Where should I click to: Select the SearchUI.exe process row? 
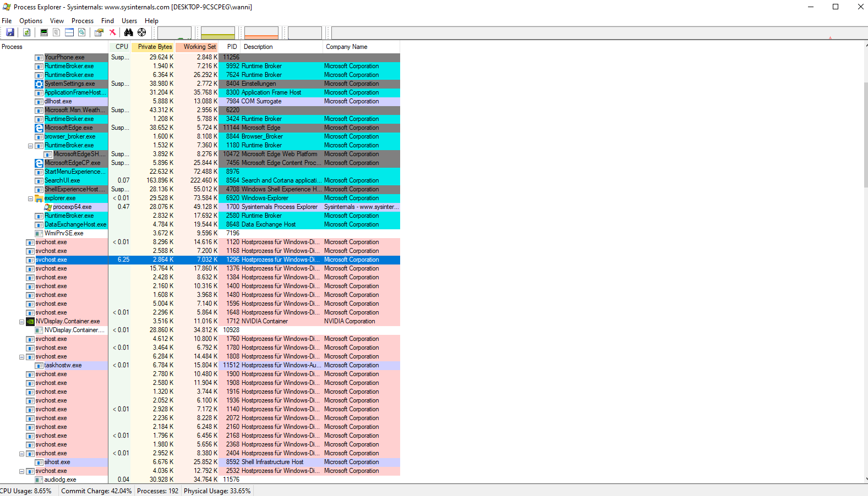click(200, 180)
